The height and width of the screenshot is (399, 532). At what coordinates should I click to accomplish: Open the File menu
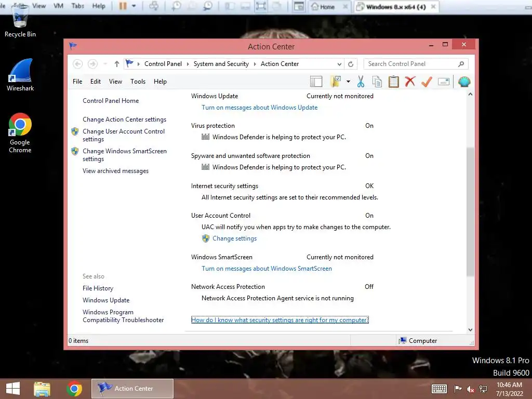click(77, 82)
